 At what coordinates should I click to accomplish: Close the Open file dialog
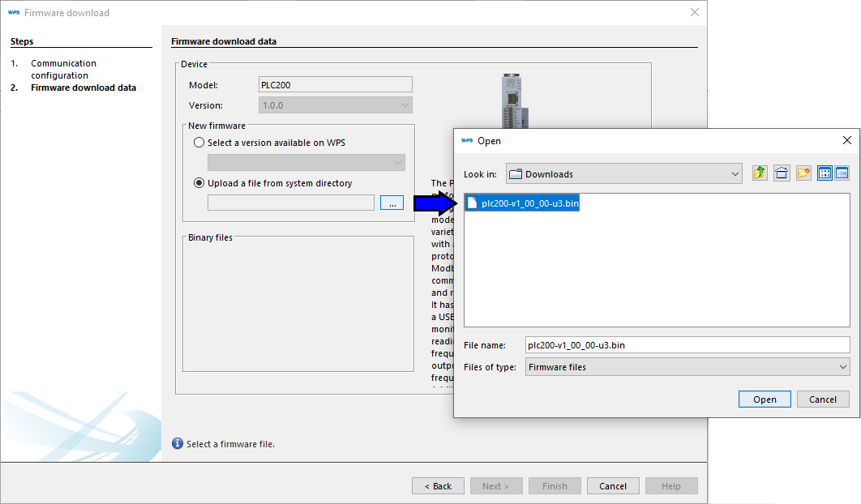click(847, 140)
